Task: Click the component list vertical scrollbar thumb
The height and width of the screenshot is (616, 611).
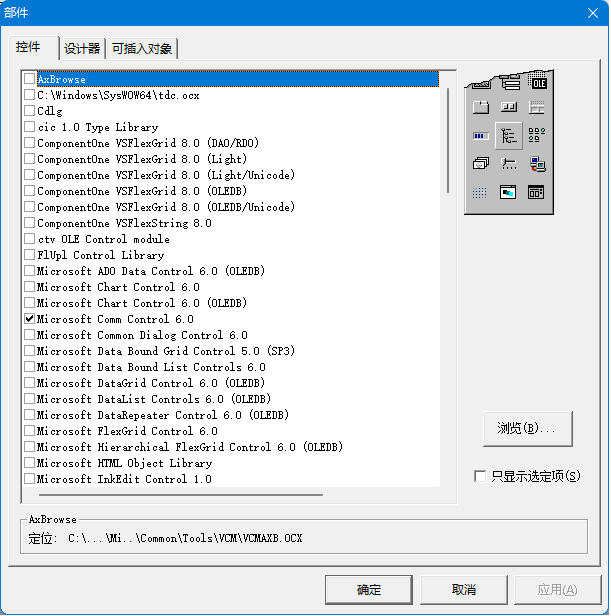Action: coord(448,141)
